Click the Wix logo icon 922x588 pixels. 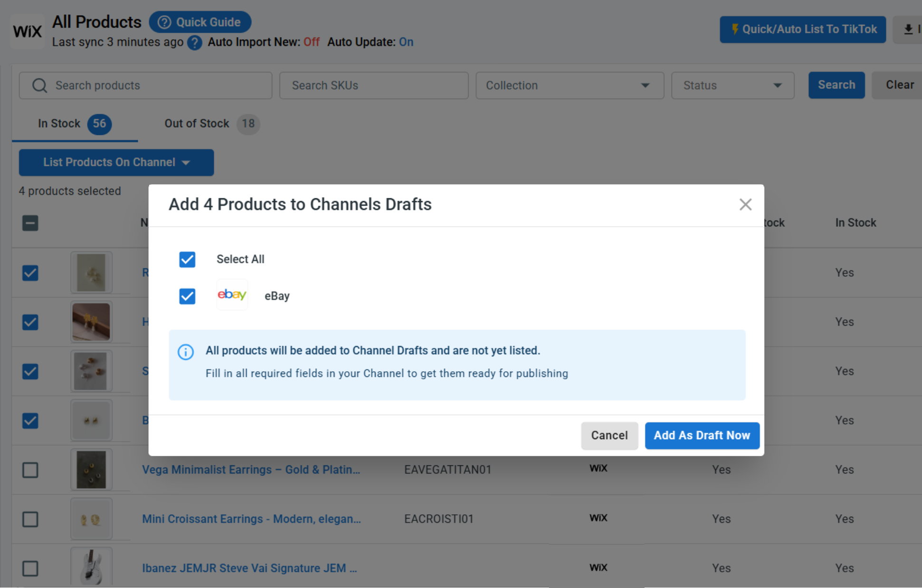[x=27, y=31]
